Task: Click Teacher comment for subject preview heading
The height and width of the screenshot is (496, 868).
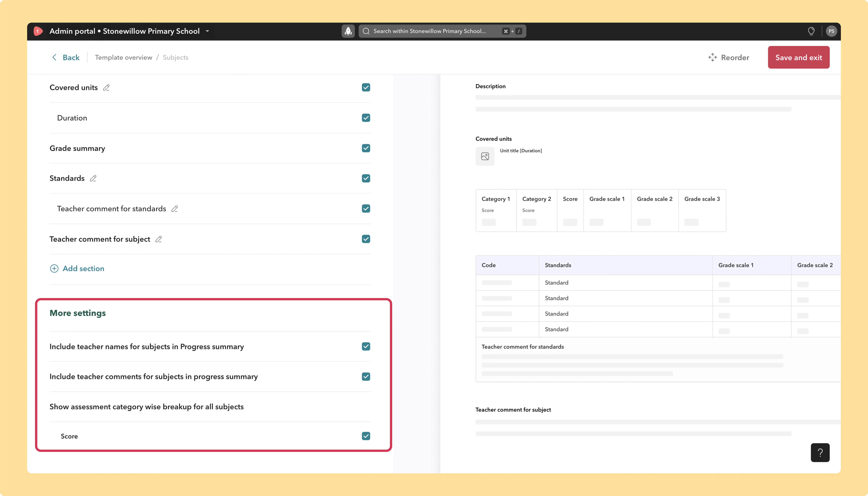Action: coord(513,409)
